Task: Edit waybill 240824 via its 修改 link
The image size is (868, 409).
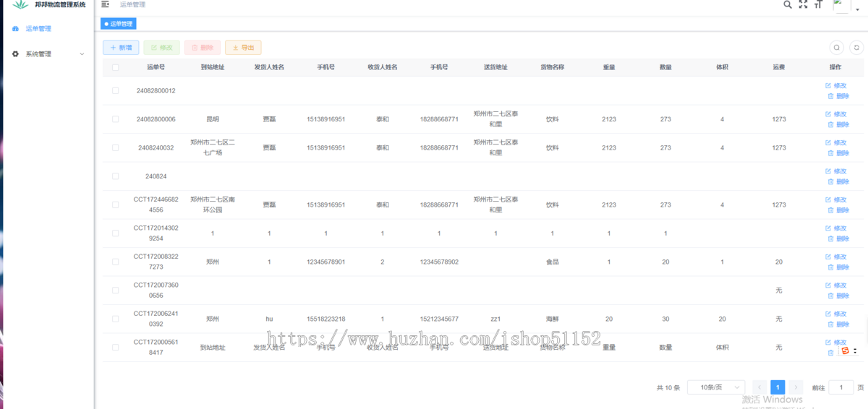Action: click(x=836, y=171)
